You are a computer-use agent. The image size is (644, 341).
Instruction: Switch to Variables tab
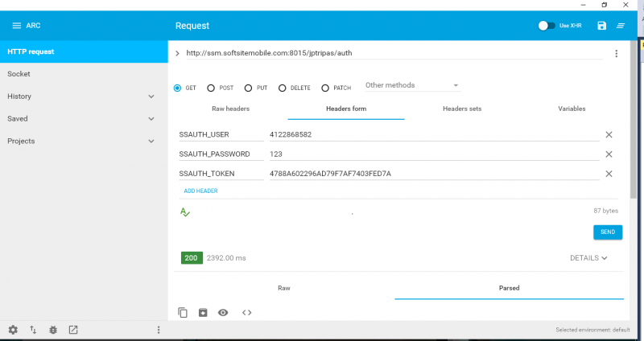coord(572,109)
